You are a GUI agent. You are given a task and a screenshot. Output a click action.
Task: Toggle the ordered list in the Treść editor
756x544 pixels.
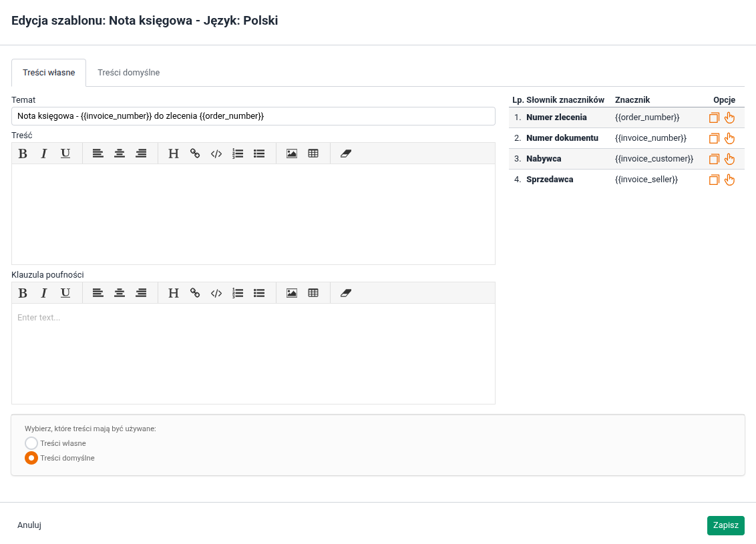coord(238,154)
